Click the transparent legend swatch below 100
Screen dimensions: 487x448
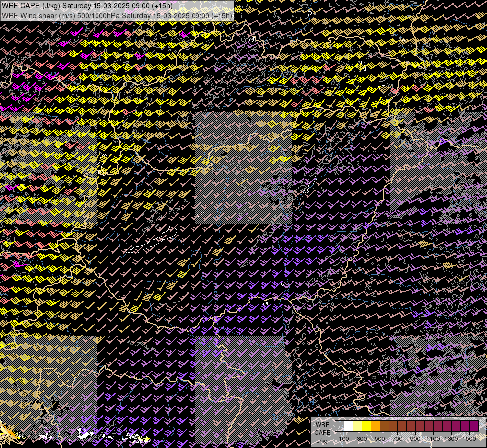339,426
